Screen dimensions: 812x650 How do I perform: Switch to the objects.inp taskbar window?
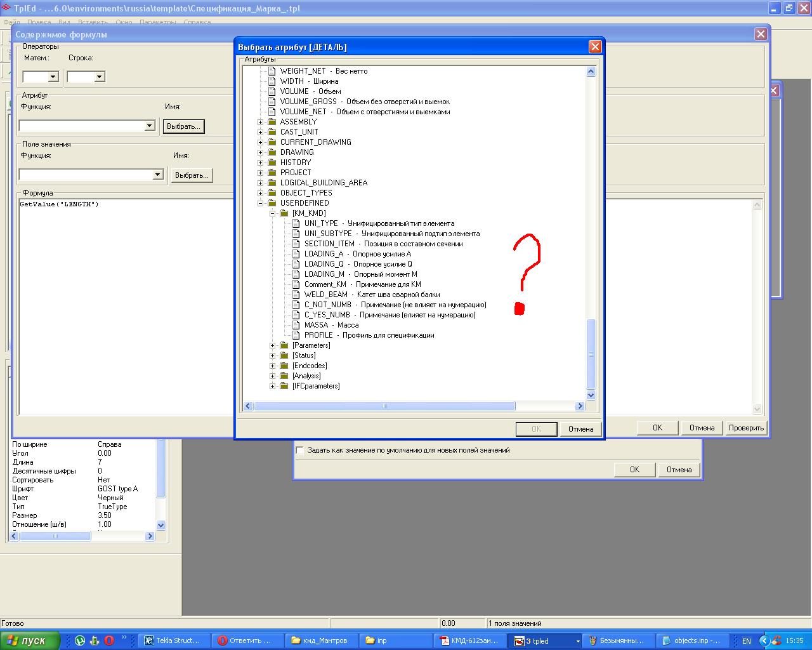pos(690,640)
